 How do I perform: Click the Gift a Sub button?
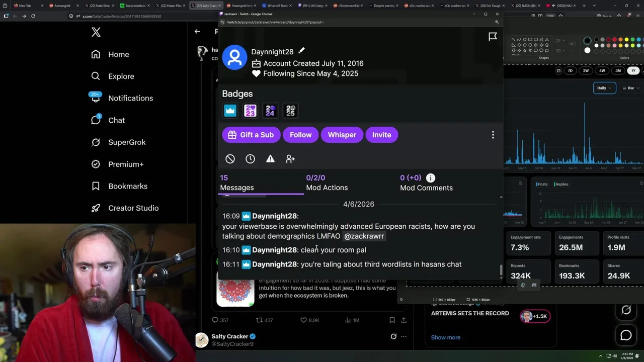pyautogui.click(x=251, y=135)
